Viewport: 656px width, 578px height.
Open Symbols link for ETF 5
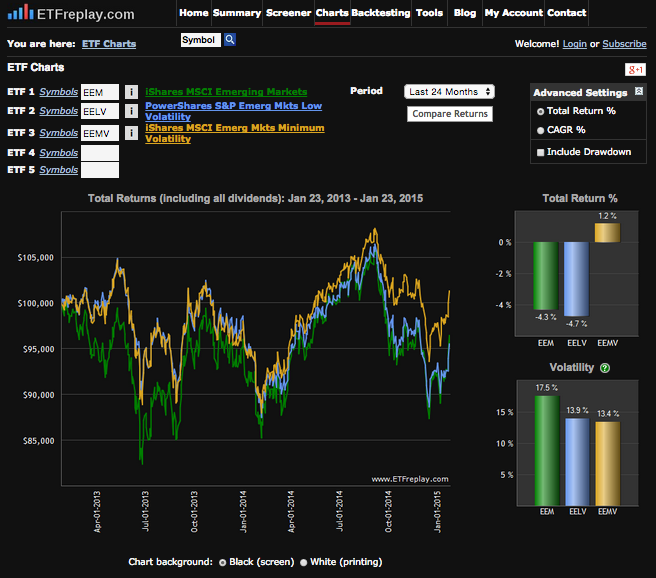[59, 170]
